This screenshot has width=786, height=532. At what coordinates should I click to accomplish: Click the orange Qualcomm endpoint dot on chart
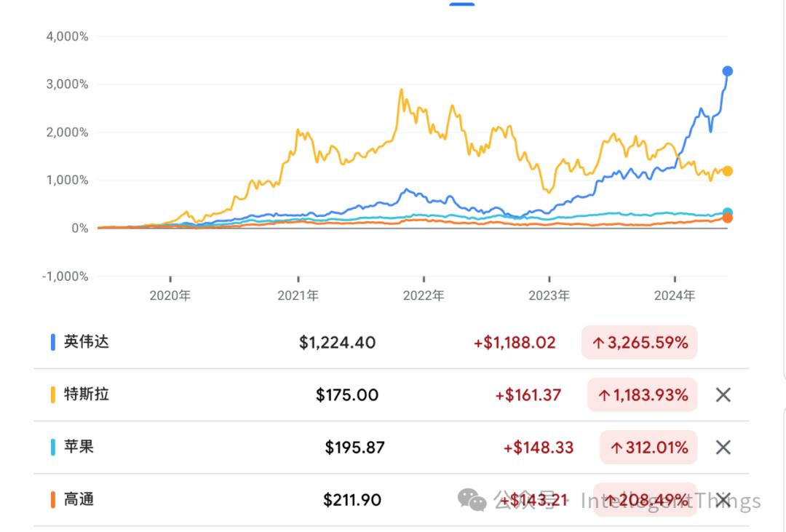(727, 218)
